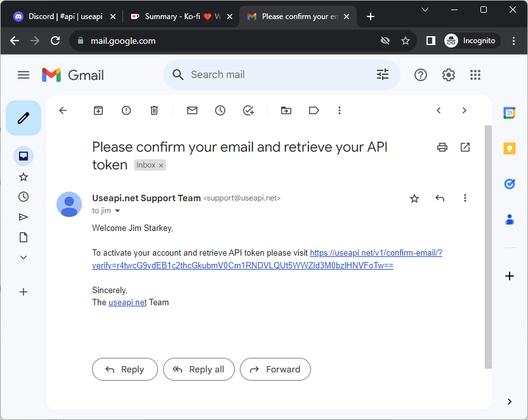Click the Reply all button
This screenshot has width=528, height=420.
click(199, 369)
